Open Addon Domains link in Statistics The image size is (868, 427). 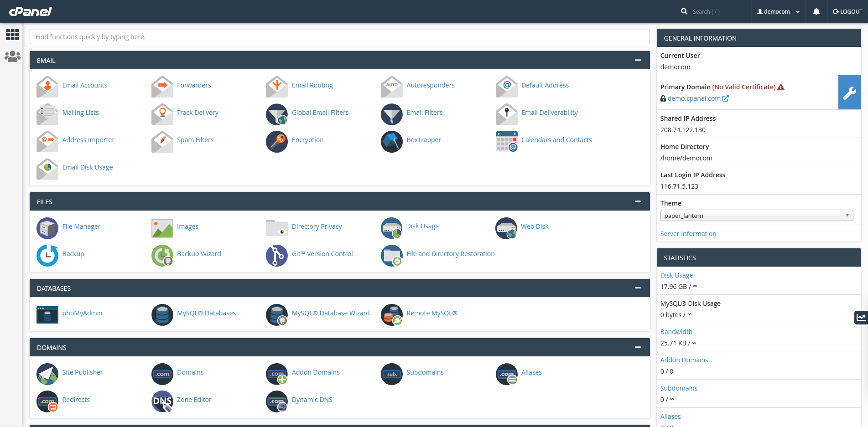click(x=684, y=360)
